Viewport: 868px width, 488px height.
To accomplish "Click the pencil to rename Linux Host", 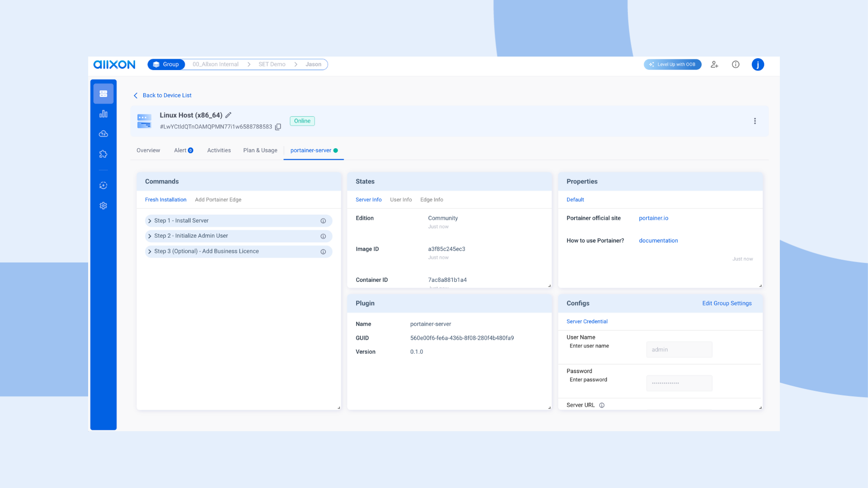I will [228, 115].
